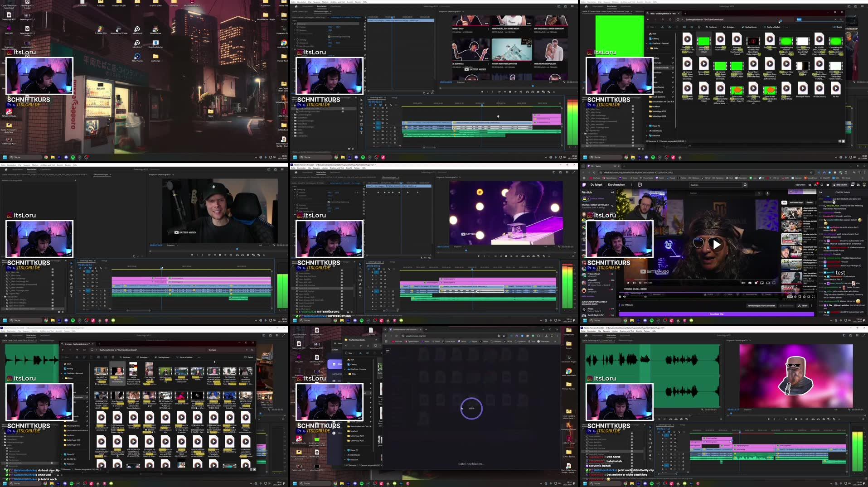Expand 'OneDrive - Personal' in flash-search Explorer tree
This screenshot has height=487, width=868.
click(647, 43)
